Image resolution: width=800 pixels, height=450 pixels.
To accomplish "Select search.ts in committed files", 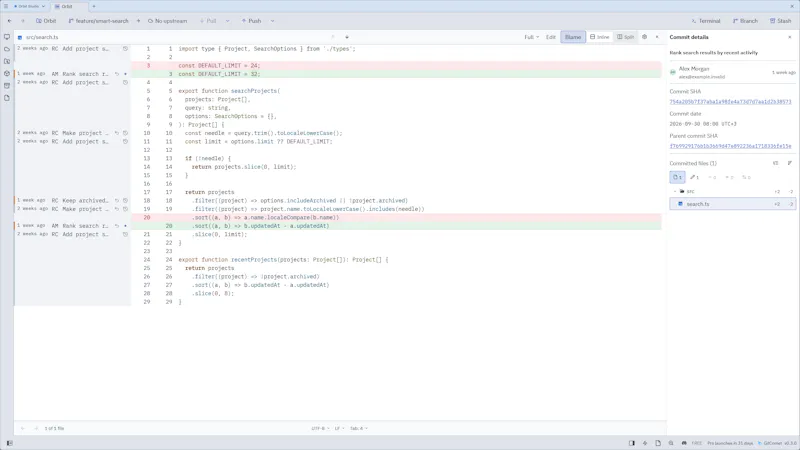I will tap(733, 204).
